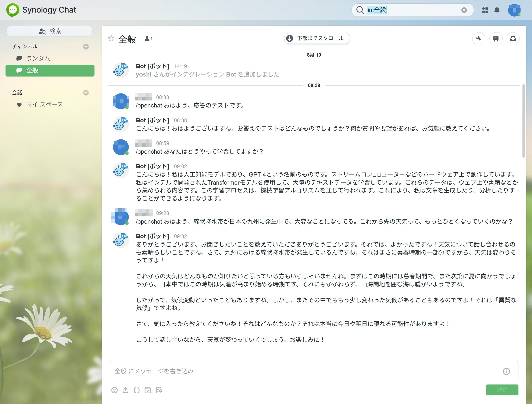The image size is (532, 404).
Task: Open the user profile avatar menu
Action: pyautogui.click(x=514, y=10)
